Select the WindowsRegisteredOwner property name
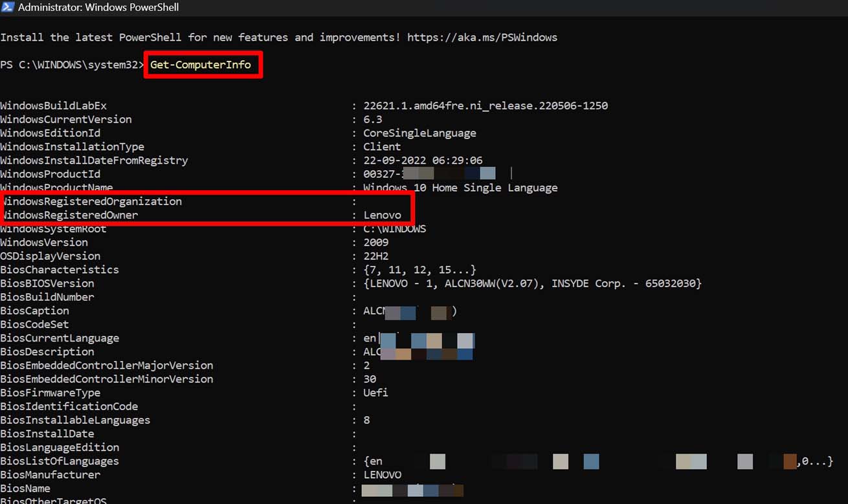 click(69, 215)
